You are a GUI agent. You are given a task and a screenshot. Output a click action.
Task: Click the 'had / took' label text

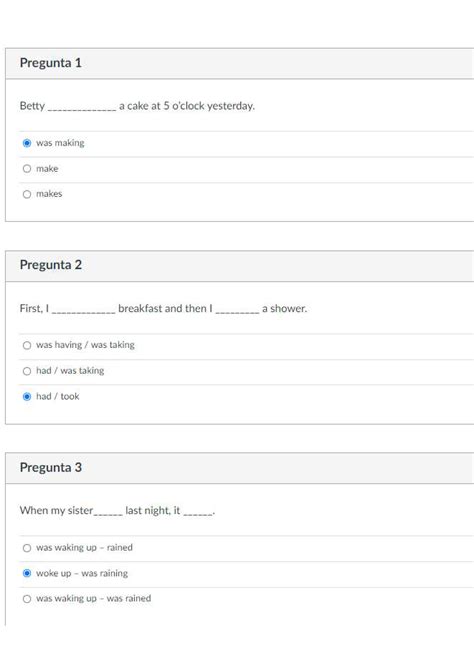coord(58,397)
